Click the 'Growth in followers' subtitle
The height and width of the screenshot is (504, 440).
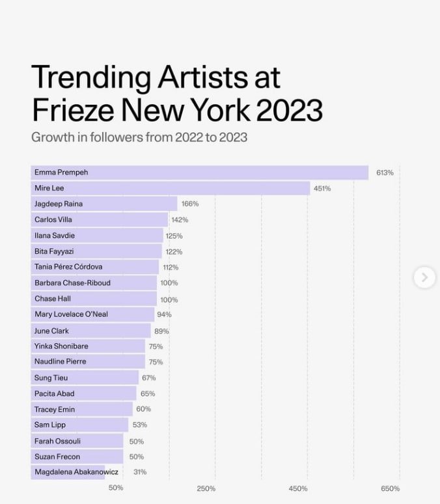click(139, 137)
